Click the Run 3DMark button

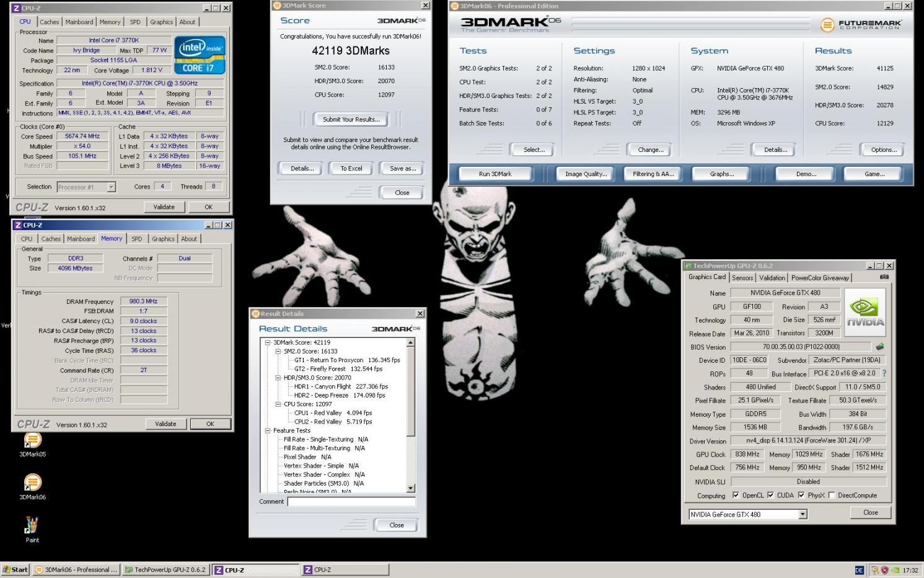495,174
